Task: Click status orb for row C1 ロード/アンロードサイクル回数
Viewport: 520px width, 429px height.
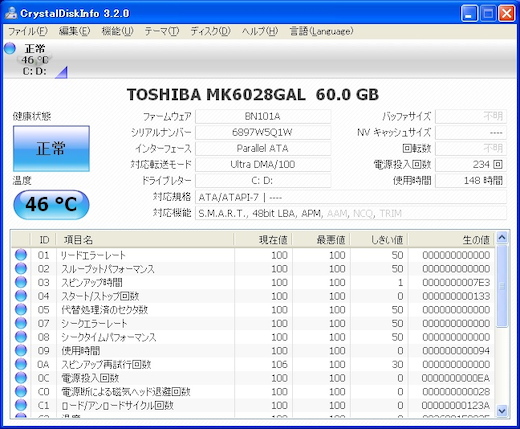Action: 21,405
